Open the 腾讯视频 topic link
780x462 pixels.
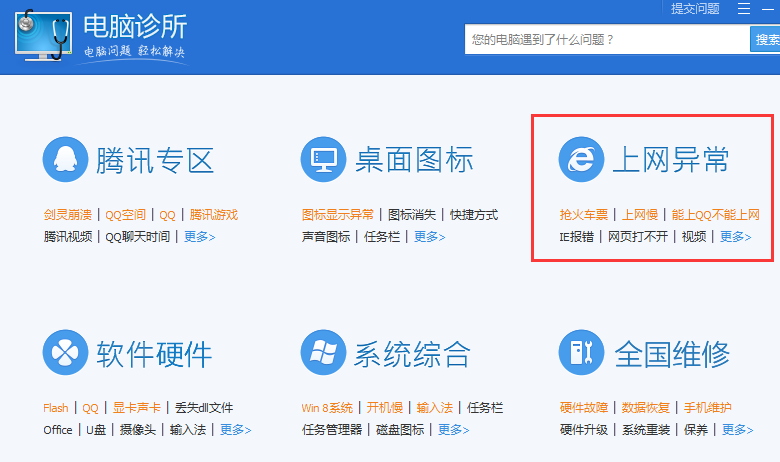[x=68, y=237]
